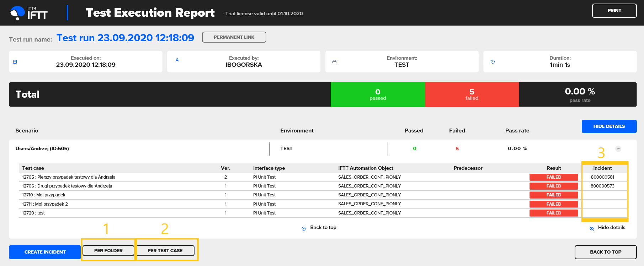
Task: Click the PRINT button
Action: [614, 11]
